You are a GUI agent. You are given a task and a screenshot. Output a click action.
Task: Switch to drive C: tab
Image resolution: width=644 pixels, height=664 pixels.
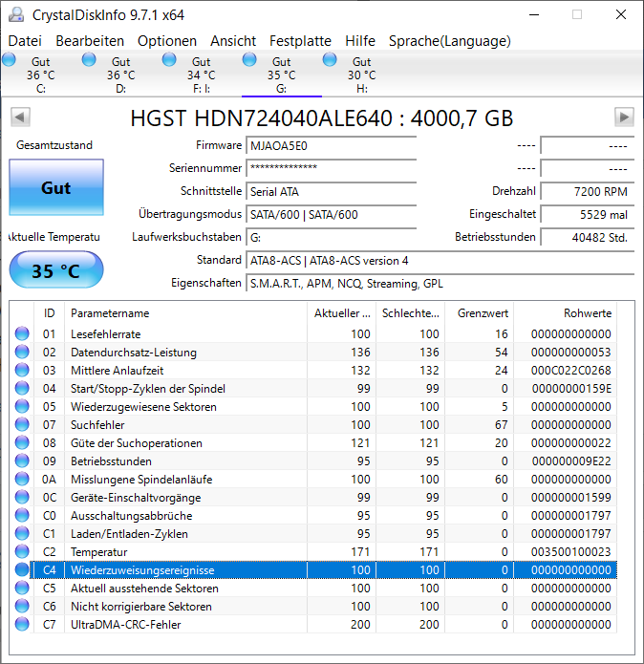[41, 75]
